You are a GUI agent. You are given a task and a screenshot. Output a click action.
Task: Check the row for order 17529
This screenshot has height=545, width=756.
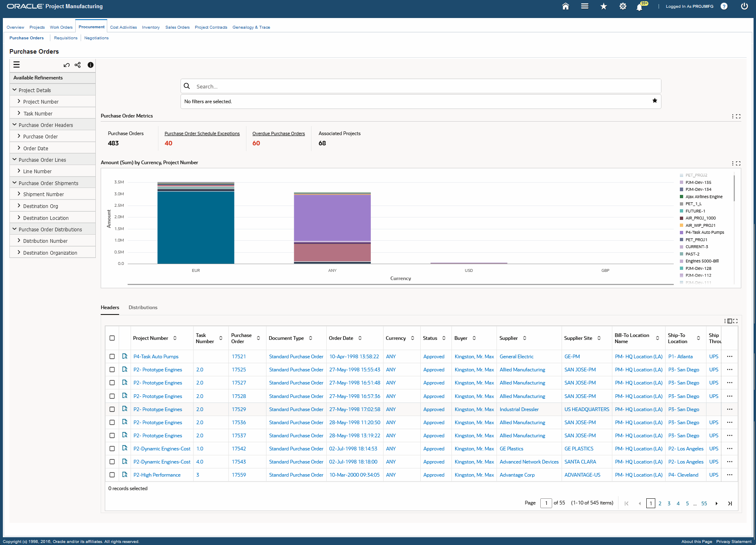112,409
